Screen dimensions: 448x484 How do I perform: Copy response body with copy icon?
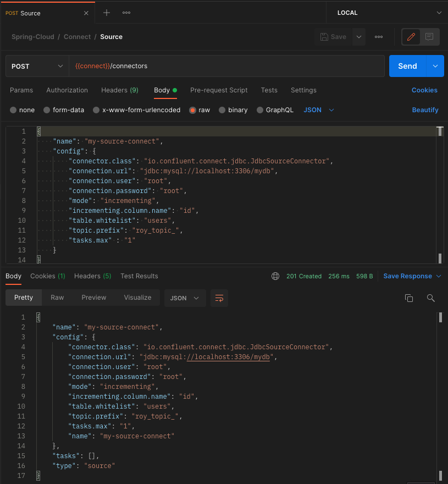[408, 298]
